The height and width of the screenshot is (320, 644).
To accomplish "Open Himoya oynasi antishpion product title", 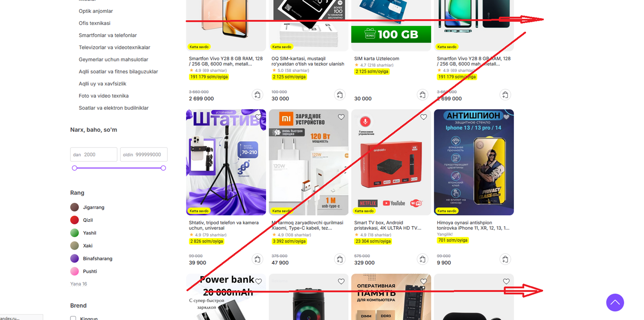I will coord(473,225).
